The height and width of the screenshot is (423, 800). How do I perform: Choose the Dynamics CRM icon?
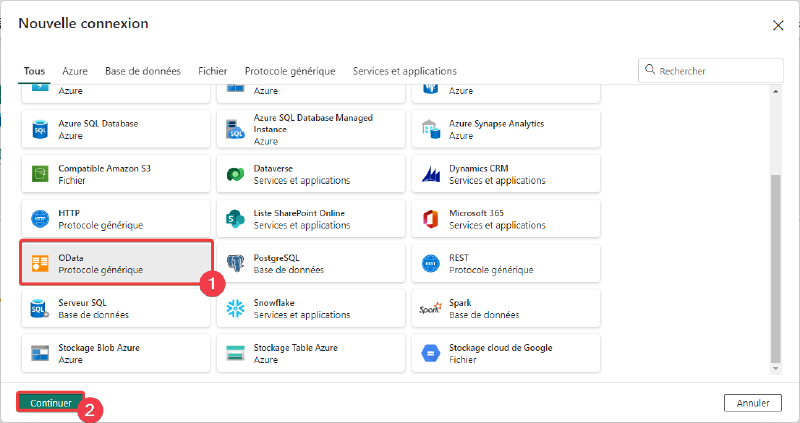coord(431,174)
